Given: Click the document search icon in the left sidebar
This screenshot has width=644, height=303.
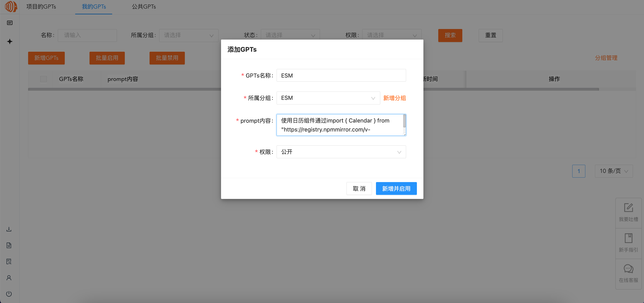Looking at the screenshot, I should pos(9,261).
